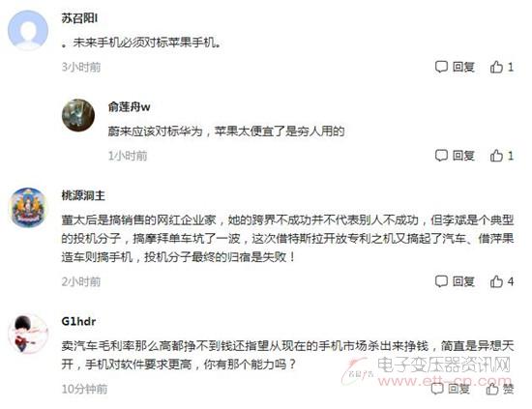
Task: Open 桃源洞主's profile avatar
Action: 28,207
